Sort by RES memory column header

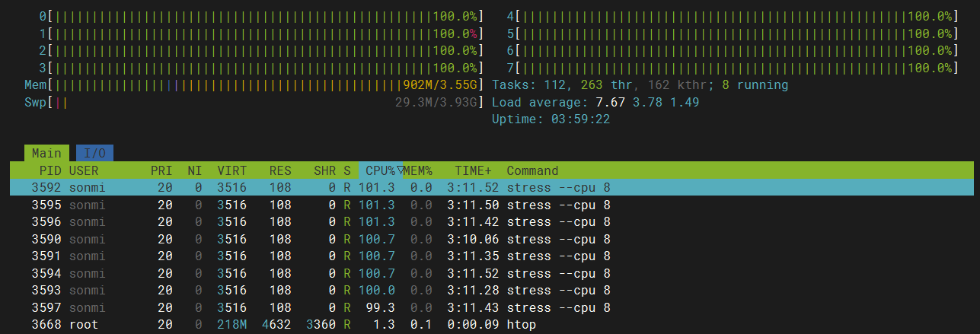coord(280,170)
